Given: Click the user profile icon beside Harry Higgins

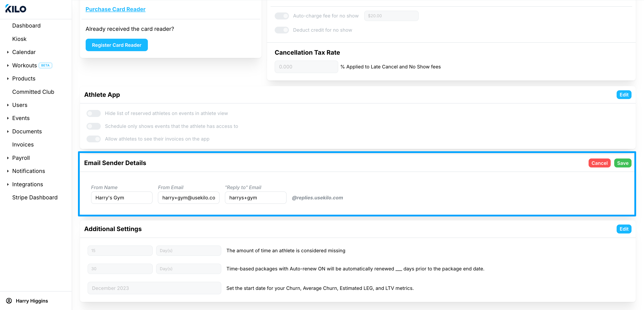Looking at the screenshot, I should [9, 301].
